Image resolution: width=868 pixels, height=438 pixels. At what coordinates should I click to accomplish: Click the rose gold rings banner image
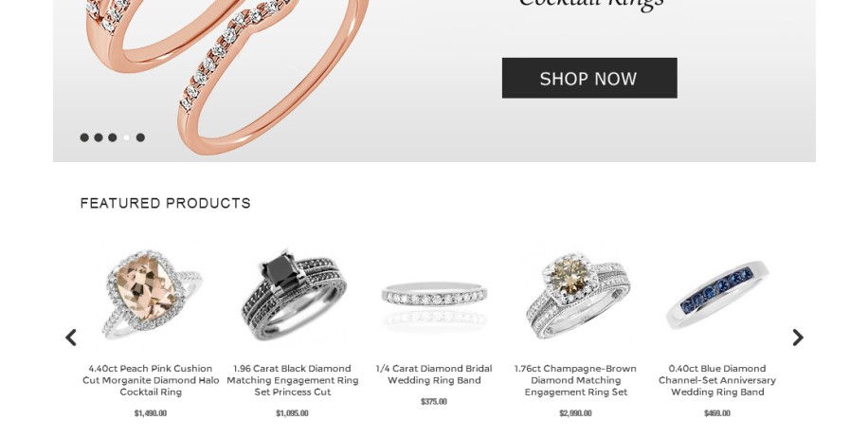click(x=227, y=72)
